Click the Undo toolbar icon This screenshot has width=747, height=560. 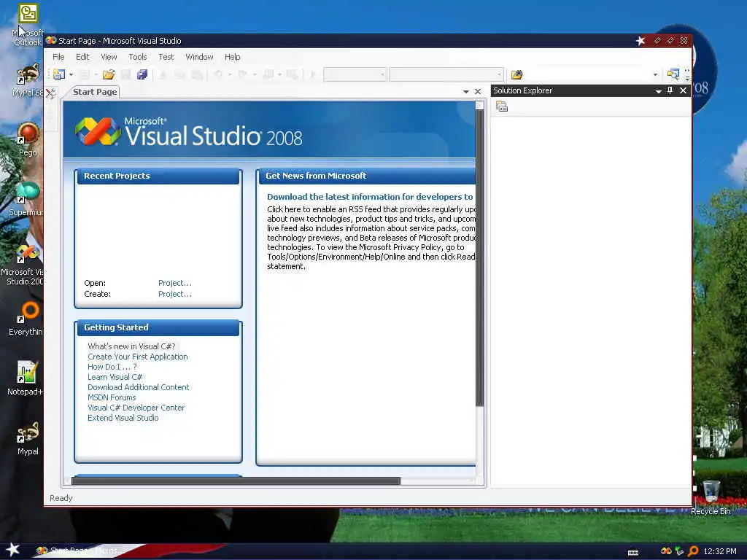tap(219, 74)
